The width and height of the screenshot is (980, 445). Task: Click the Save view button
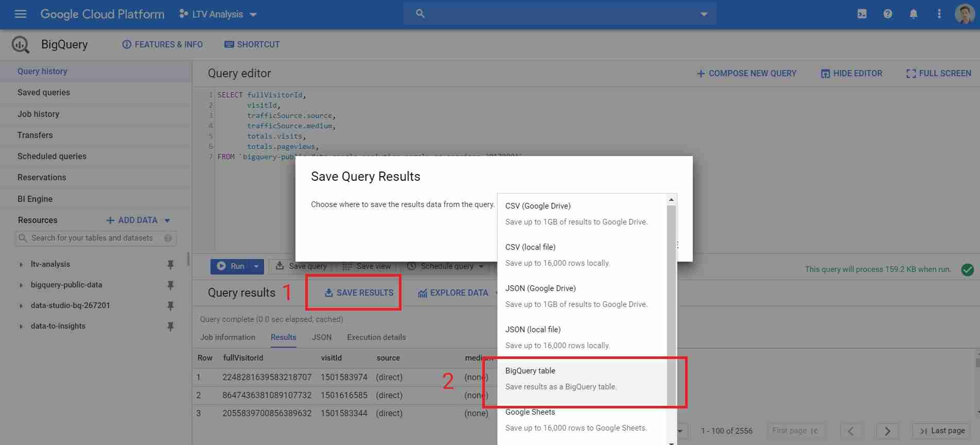coord(367,266)
